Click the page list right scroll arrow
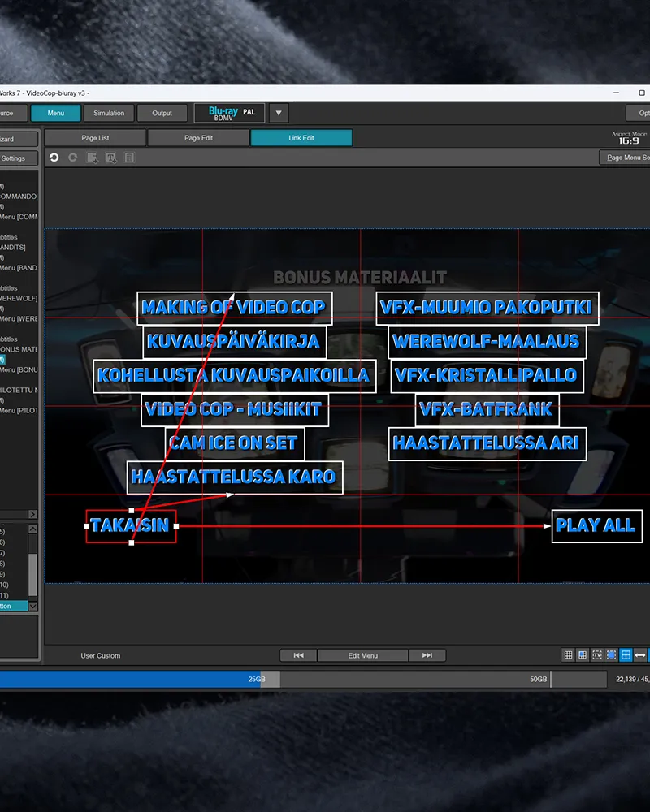 pyautogui.click(x=32, y=514)
